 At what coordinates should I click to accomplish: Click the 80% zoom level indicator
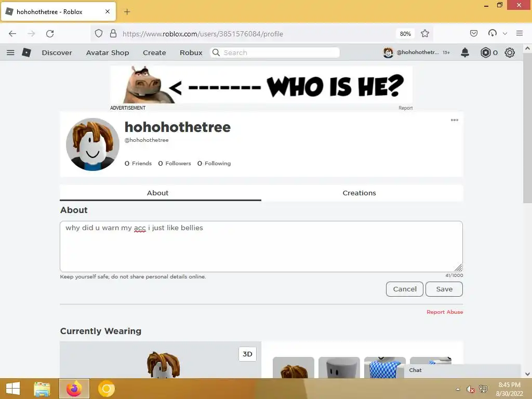(x=405, y=34)
